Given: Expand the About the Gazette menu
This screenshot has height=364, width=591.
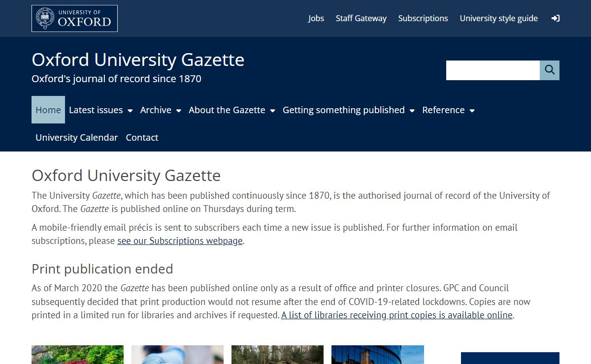Looking at the screenshot, I should (231, 110).
